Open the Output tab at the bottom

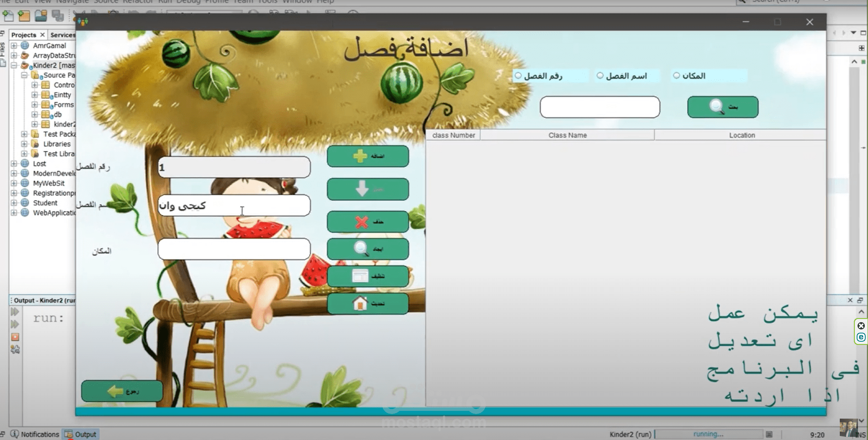(81, 435)
